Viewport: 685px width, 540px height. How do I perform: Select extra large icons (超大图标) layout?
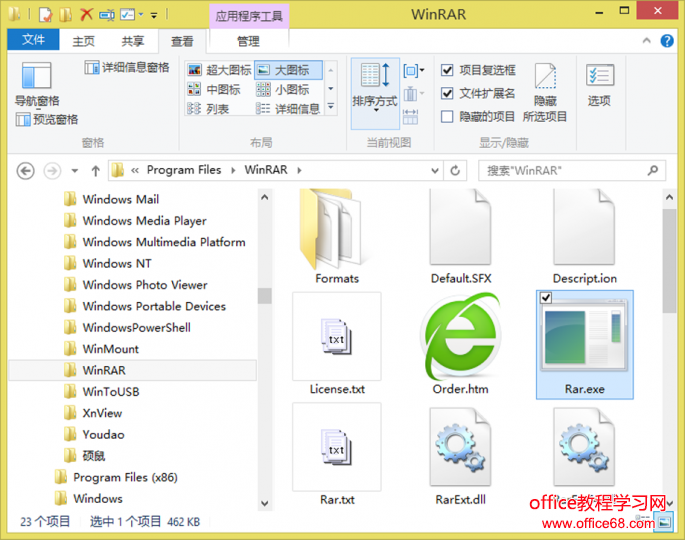point(220,70)
